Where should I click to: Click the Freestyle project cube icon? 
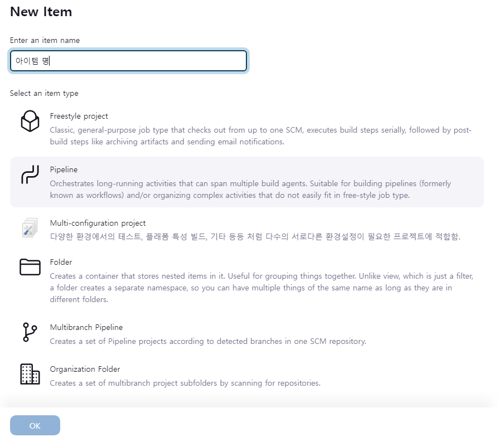click(x=30, y=121)
